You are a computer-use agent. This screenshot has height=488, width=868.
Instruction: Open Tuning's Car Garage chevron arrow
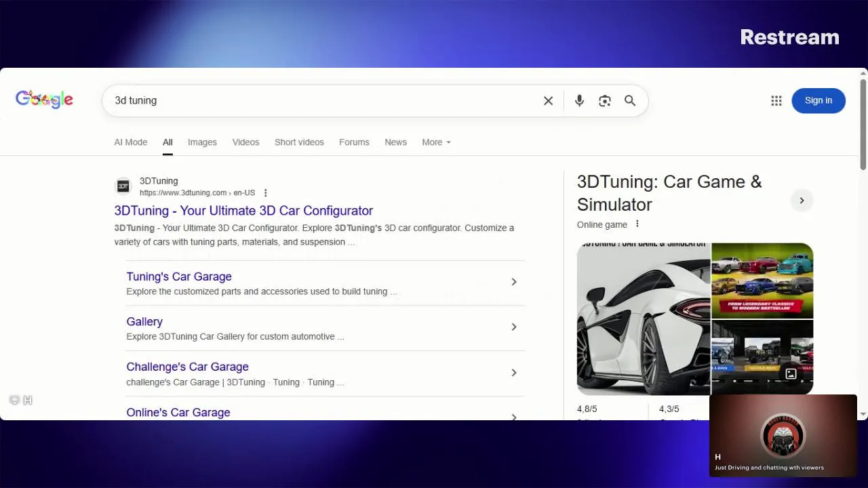click(x=514, y=282)
